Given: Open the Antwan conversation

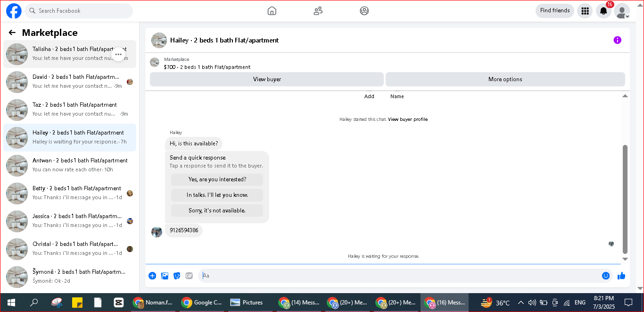Looking at the screenshot, I should tap(70, 166).
